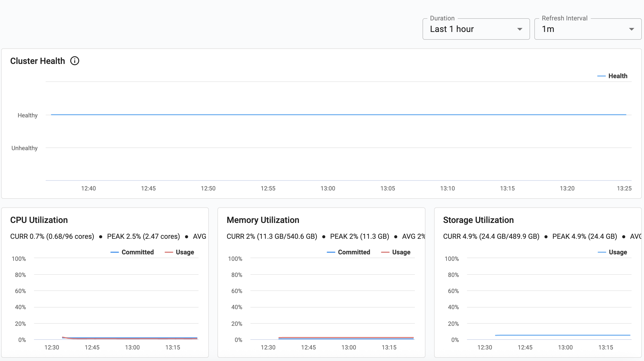Click the 13:15 tick in Memory Utilization chart
644x361 pixels.
(389, 347)
